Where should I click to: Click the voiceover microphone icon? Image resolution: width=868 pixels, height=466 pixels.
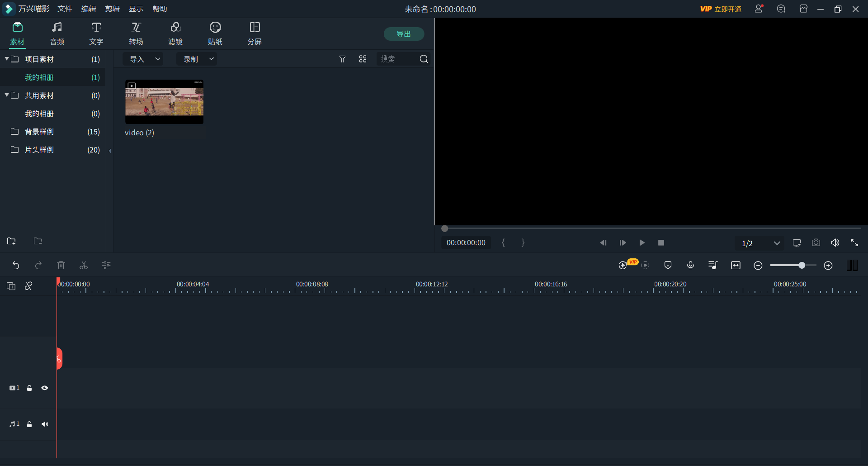(x=690, y=266)
